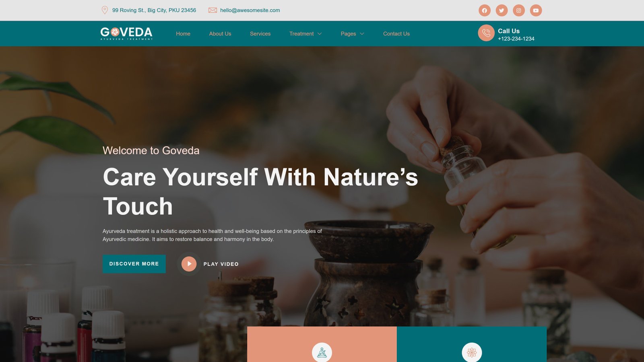The height and width of the screenshot is (362, 644).
Task: Click the meditation icon on orange card
Action: tap(322, 352)
